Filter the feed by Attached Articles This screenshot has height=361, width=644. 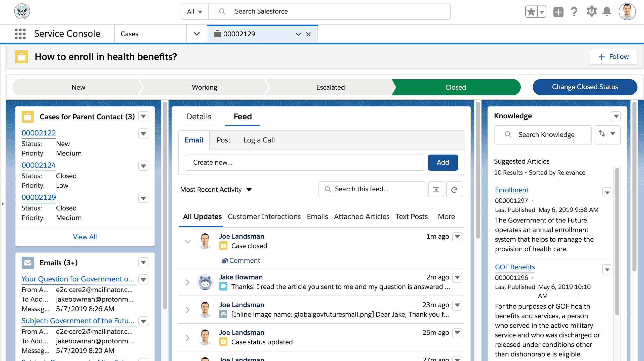361,216
